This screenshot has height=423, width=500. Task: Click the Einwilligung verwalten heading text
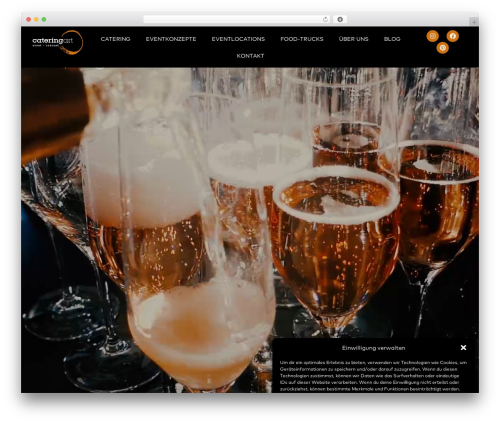373,348
